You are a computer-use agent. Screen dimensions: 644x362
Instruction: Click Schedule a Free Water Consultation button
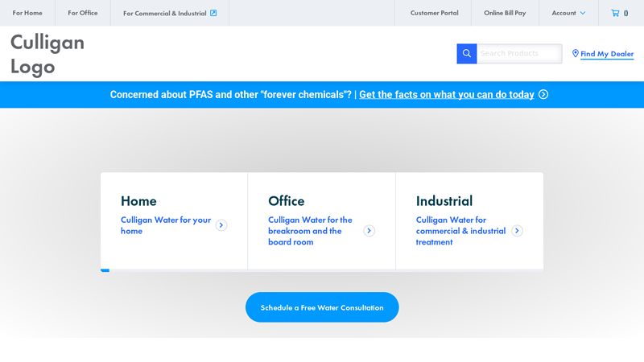(x=322, y=307)
